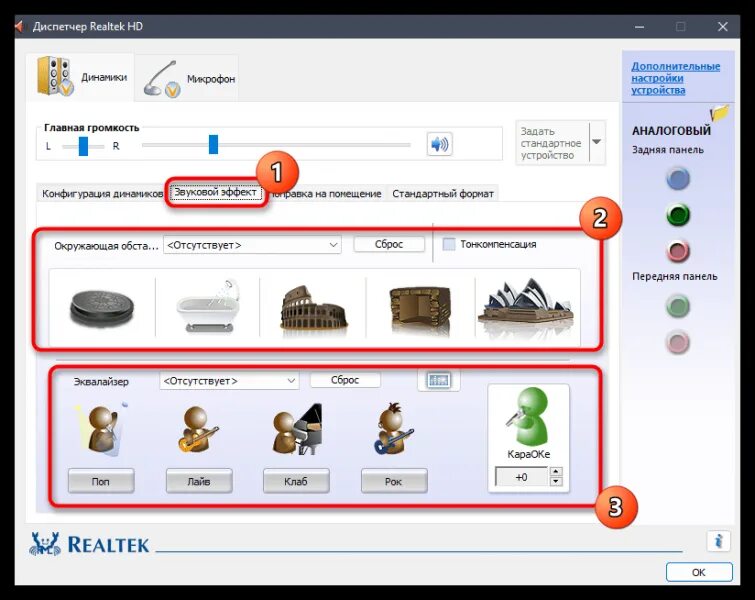This screenshot has height=600, width=755.
Task: Click the pink rear panel jack
Action: click(x=678, y=251)
